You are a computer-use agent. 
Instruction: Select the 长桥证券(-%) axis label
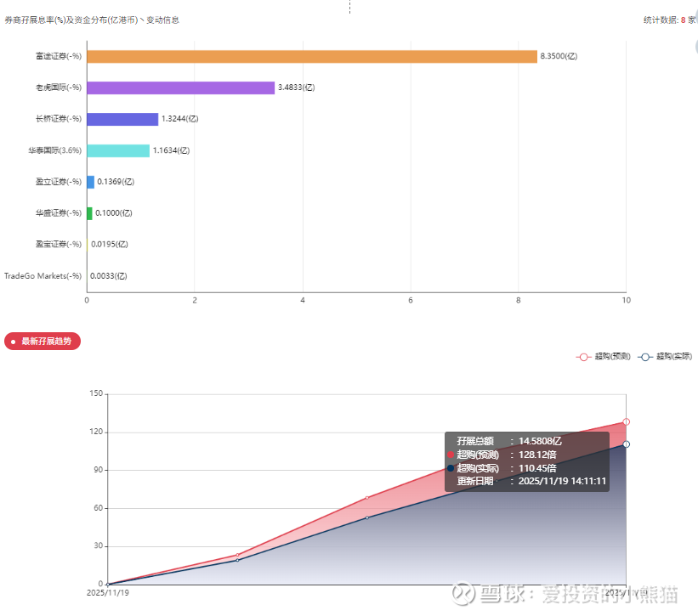pyautogui.click(x=59, y=119)
